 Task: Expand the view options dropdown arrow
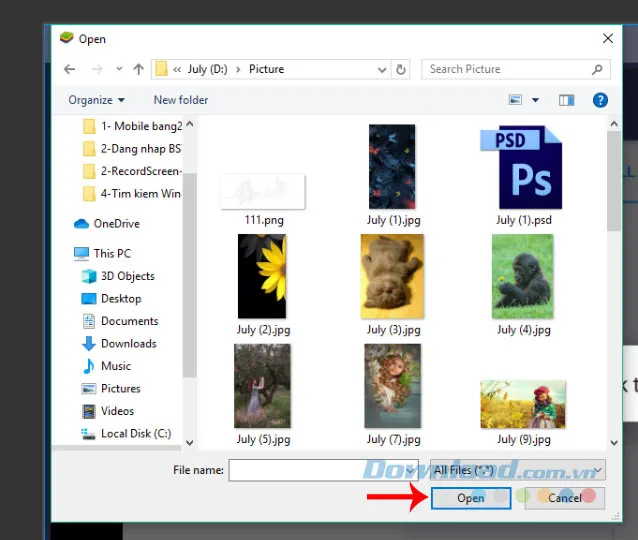point(535,100)
